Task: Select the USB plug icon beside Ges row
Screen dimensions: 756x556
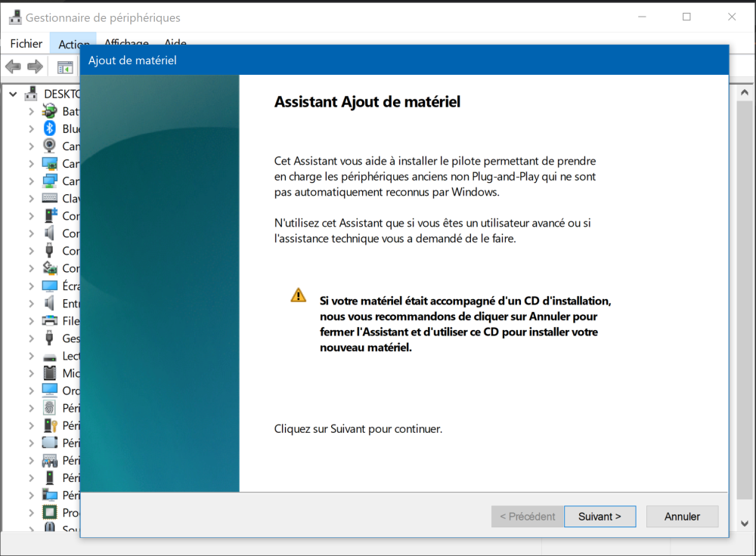Action: pos(49,338)
